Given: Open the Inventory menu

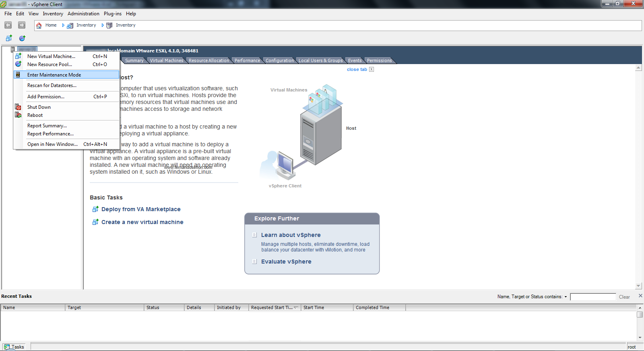Looking at the screenshot, I should 53,14.
